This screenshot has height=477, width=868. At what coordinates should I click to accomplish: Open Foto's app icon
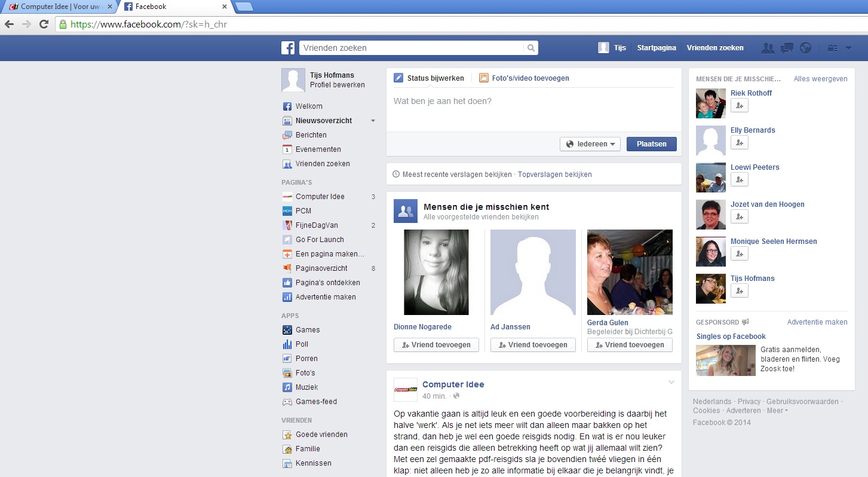coord(287,373)
